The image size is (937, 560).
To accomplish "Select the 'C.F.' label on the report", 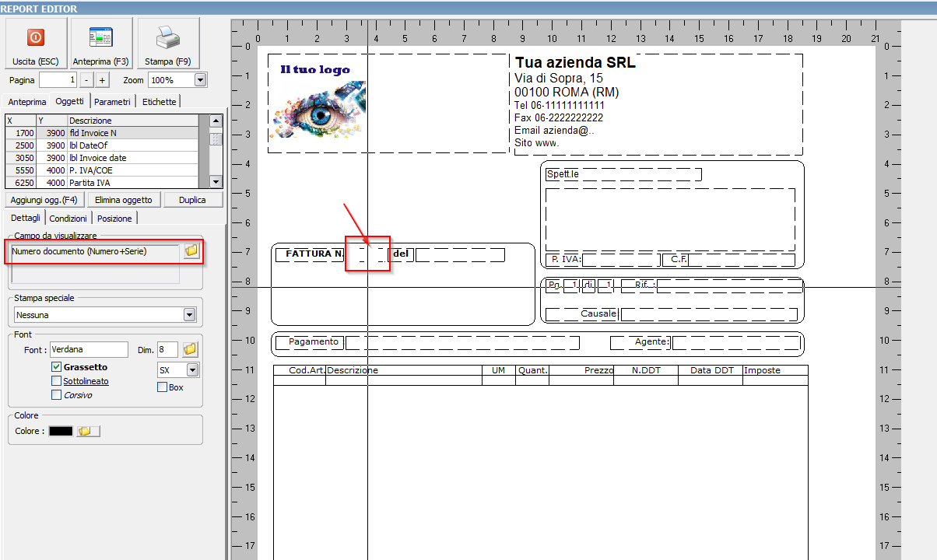I will coord(680,259).
